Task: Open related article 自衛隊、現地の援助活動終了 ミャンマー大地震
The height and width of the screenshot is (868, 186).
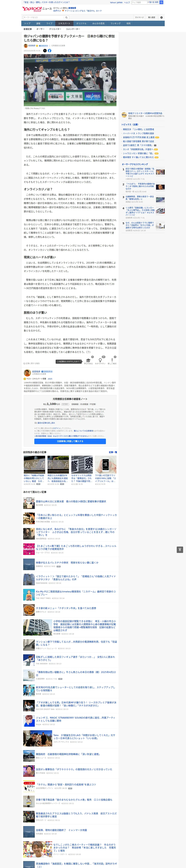Action: pos(61,830)
